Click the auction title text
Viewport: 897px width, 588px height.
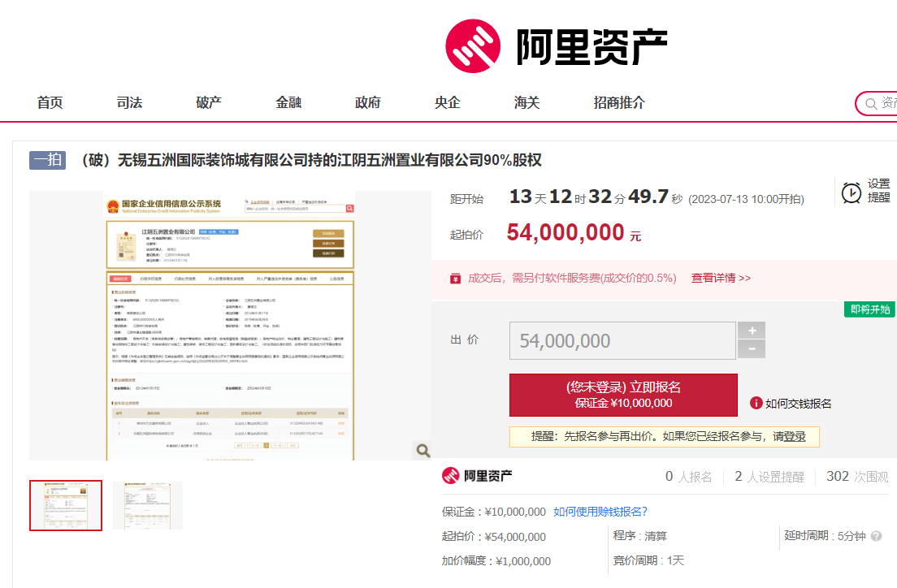coord(309,160)
